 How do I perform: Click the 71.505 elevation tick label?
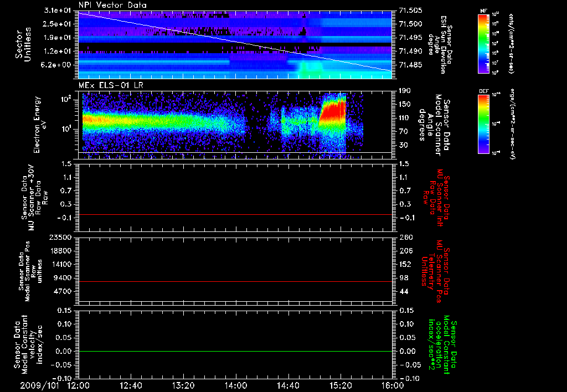411,10
